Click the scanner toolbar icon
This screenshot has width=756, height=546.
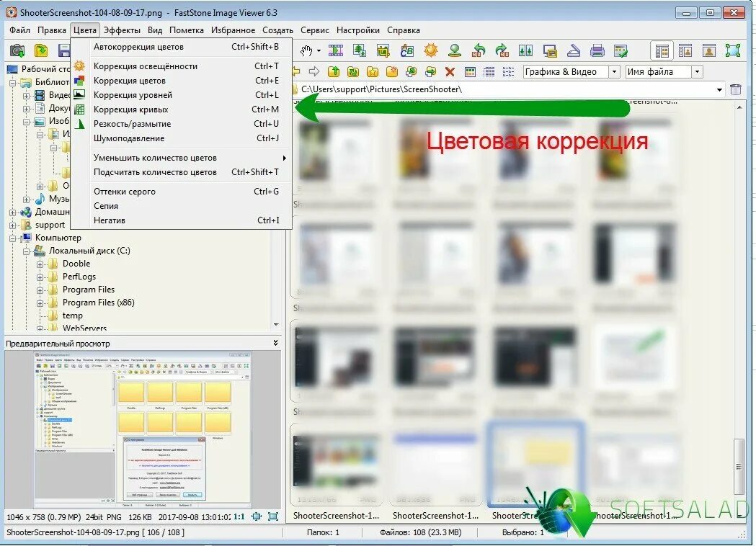[x=573, y=50]
